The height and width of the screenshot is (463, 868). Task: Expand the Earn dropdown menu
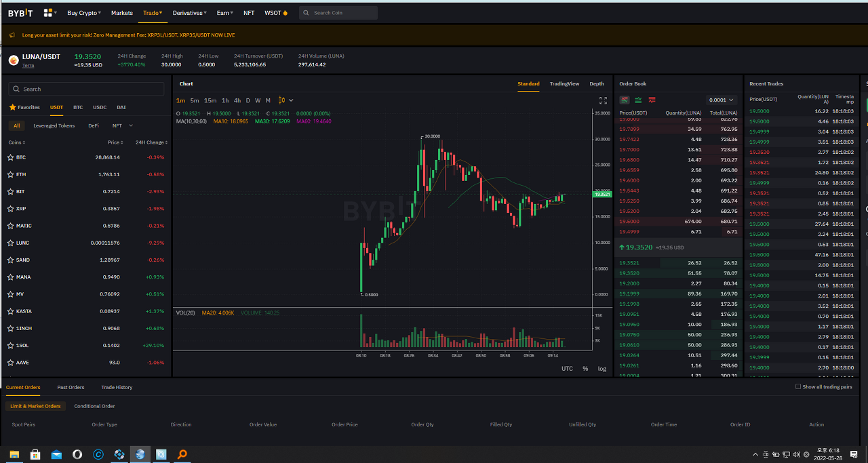click(x=225, y=13)
